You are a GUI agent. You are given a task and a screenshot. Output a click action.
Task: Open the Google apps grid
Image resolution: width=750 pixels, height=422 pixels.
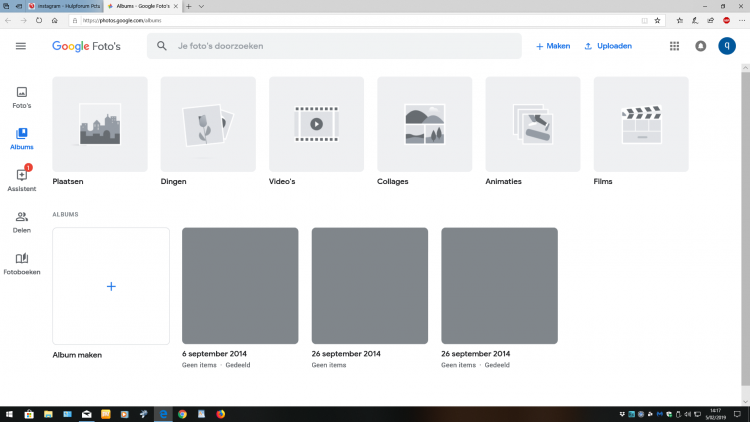point(674,46)
